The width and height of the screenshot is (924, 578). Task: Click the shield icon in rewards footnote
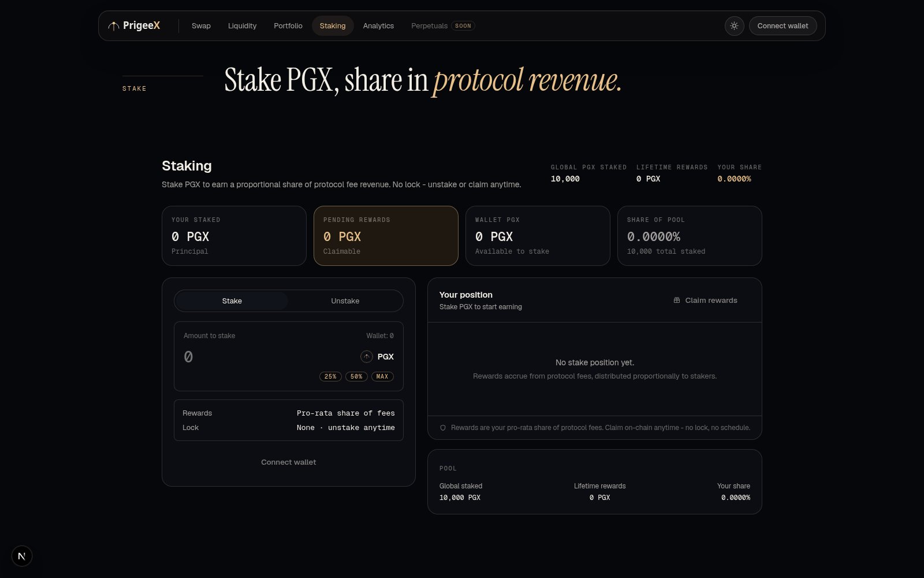coord(443,428)
